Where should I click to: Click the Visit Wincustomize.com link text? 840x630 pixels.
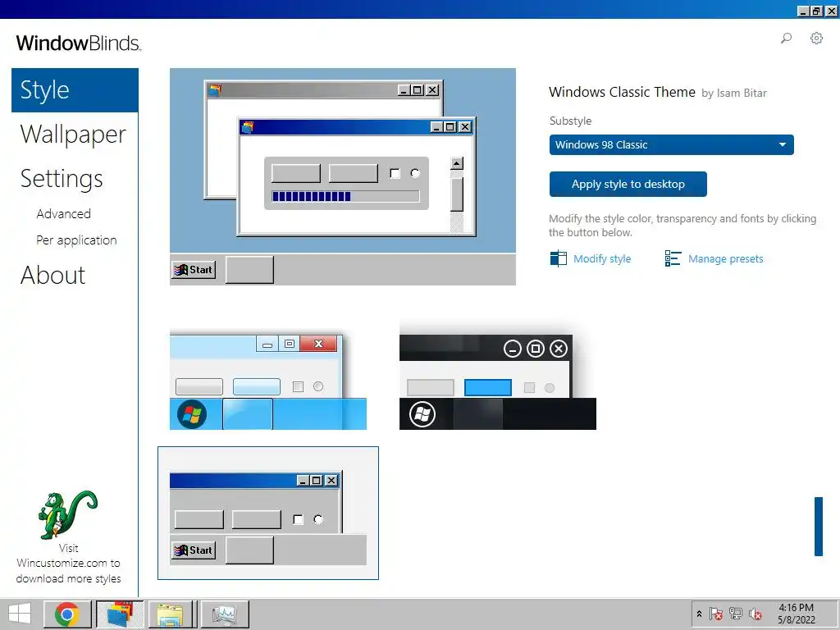pyautogui.click(x=68, y=563)
